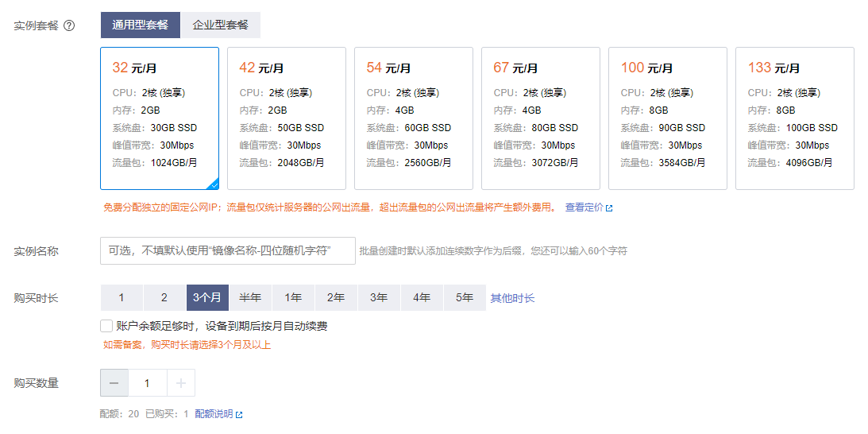Click the 流量包:3072GB/月 text
This screenshot has height=434, width=868.
click(x=536, y=163)
